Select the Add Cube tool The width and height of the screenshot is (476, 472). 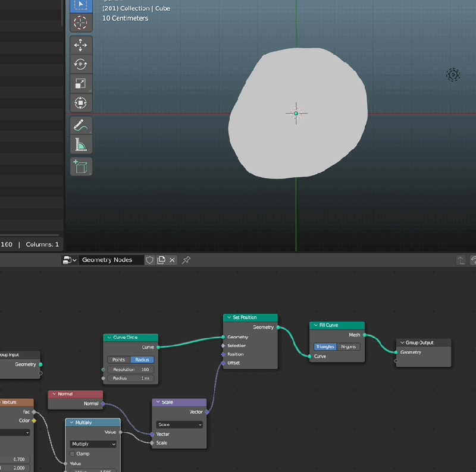(81, 166)
